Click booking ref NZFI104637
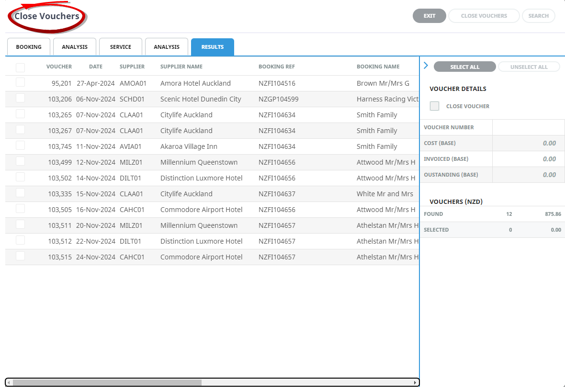565x392 pixels. tap(277, 194)
